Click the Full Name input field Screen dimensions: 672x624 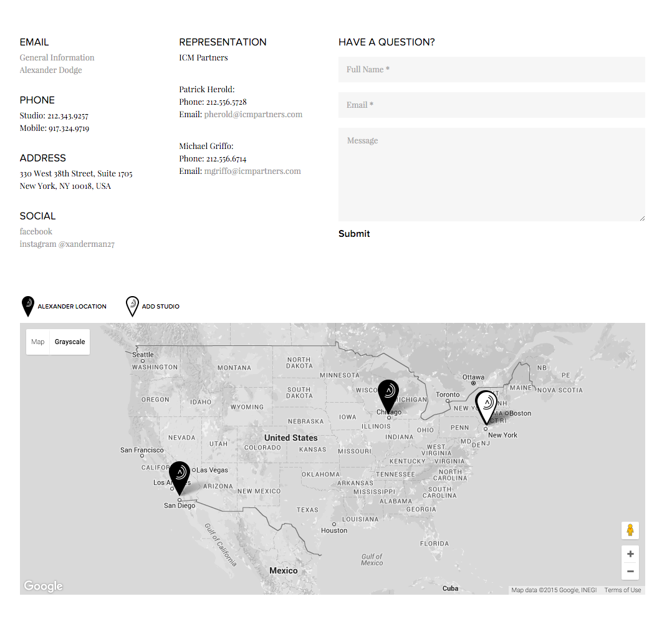(x=491, y=70)
